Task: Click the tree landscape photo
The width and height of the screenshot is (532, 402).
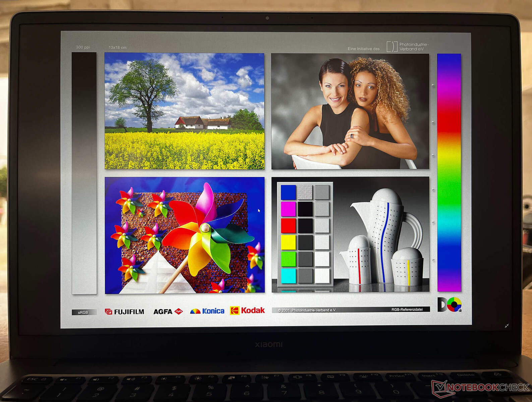Action: coord(184,111)
